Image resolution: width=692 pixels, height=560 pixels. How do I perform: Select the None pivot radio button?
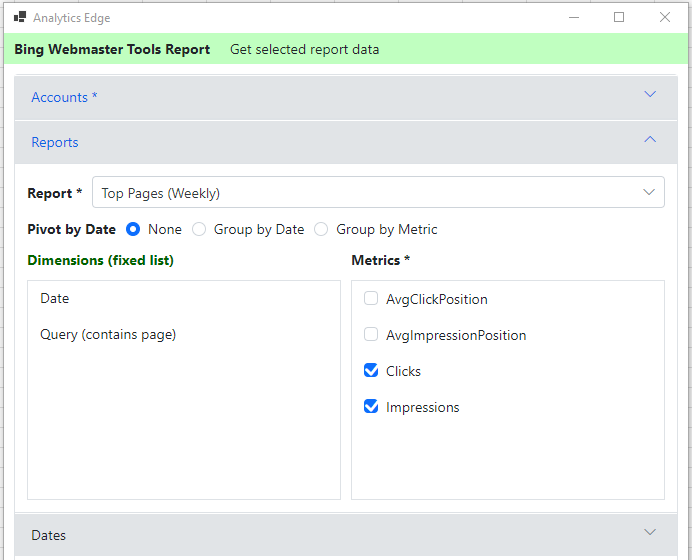pyautogui.click(x=133, y=229)
